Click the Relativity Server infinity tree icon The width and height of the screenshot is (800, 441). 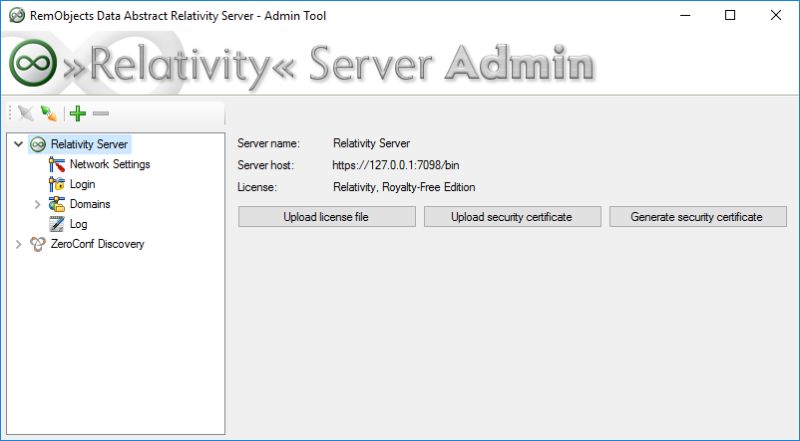coord(38,144)
